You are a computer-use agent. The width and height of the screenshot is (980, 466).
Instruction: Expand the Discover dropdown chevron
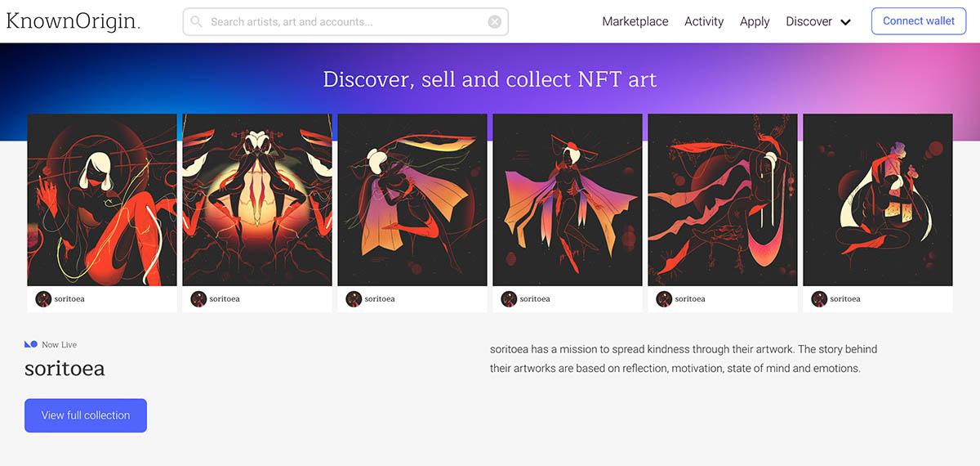coord(845,23)
